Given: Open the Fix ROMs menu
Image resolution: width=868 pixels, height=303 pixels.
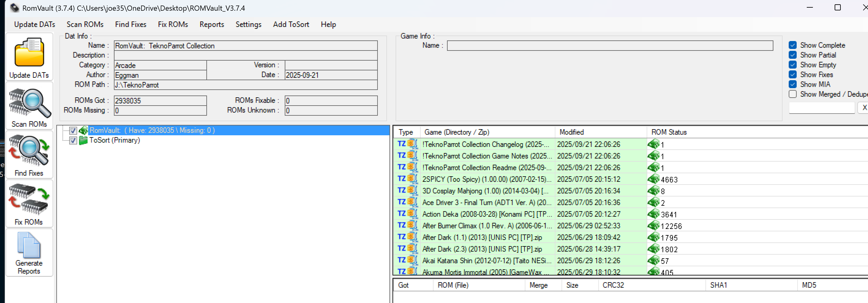Looking at the screenshot, I should 173,24.
